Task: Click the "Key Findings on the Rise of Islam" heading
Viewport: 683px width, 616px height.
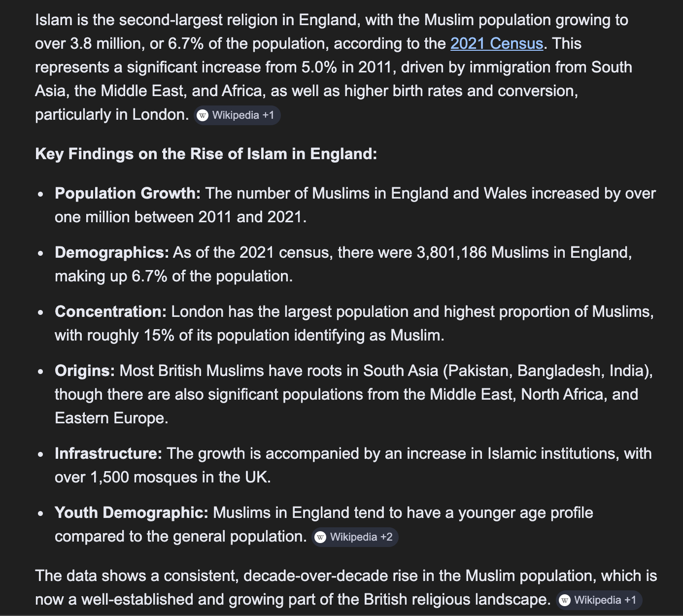Action: point(206,154)
